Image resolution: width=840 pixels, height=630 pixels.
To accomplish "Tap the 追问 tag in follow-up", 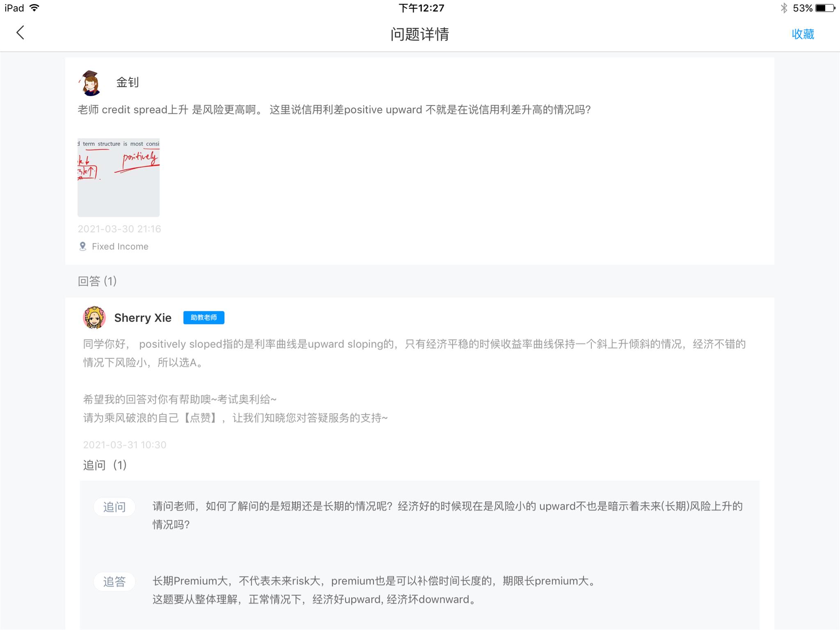I will [114, 507].
